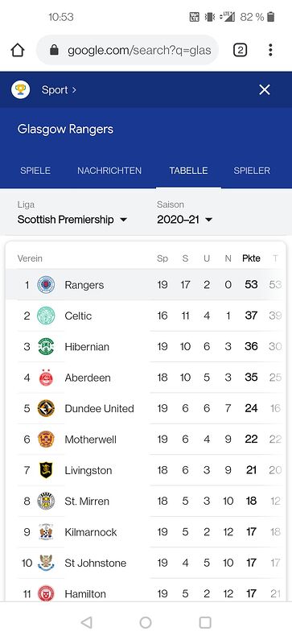Tap the Motherwell club crest
The height and width of the screenshot is (644, 292).
[x=46, y=439]
